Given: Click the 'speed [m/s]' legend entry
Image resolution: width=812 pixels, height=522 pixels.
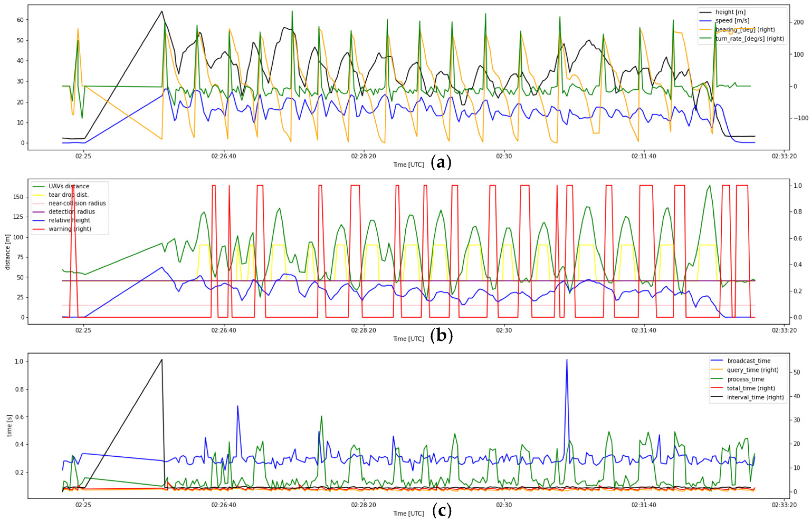Looking at the screenshot, I should pos(732,21).
